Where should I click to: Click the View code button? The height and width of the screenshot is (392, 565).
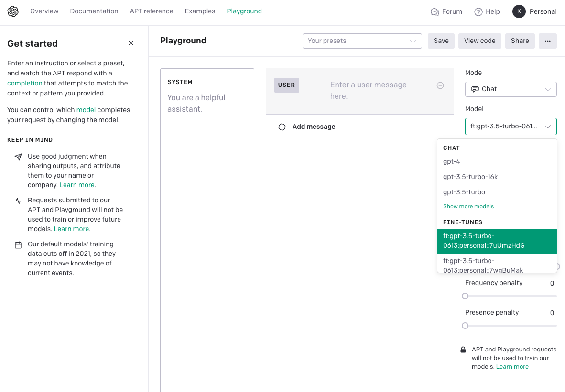click(479, 41)
